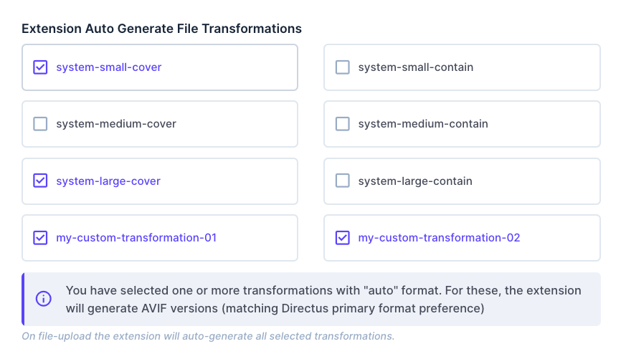Select the system-large-contain label text
621x364 pixels.
(x=415, y=181)
